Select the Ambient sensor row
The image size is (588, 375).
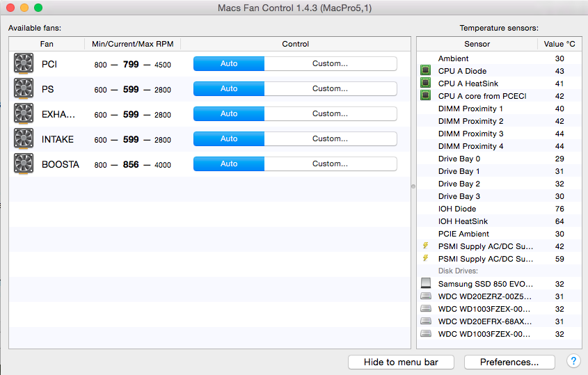[x=500, y=58]
